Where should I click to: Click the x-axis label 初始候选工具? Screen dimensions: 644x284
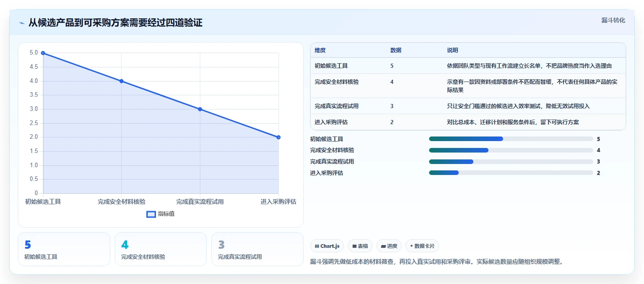pos(43,202)
